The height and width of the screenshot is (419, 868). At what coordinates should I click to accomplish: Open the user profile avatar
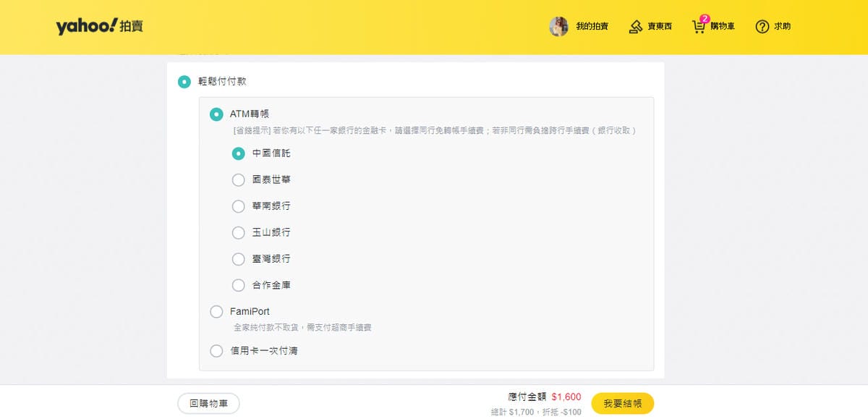point(558,27)
